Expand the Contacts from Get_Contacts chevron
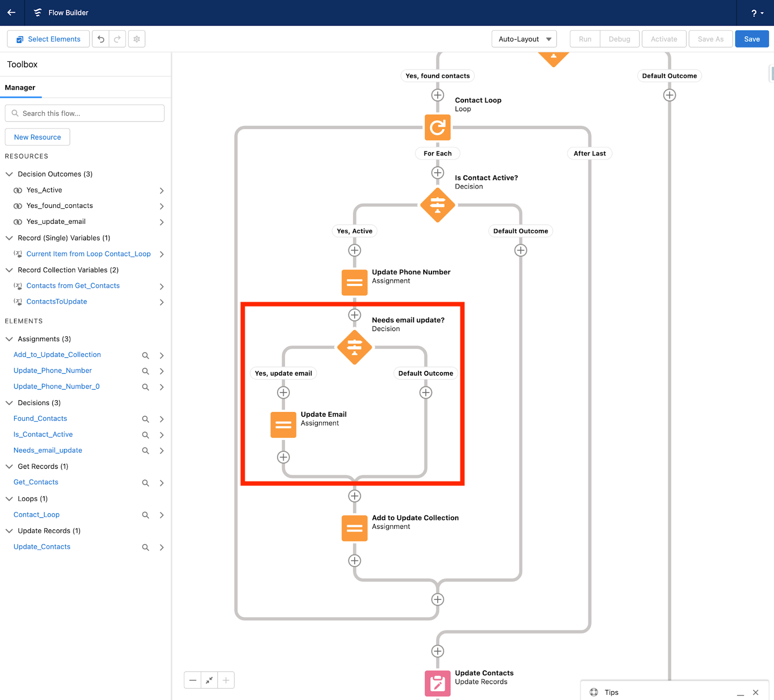Viewport: 774px width, 700px height. [162, 286]
